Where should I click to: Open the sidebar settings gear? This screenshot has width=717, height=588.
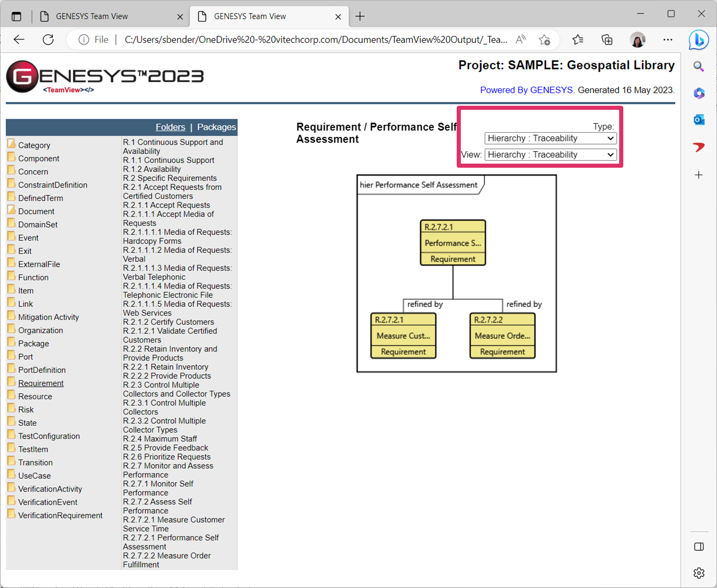699,573
